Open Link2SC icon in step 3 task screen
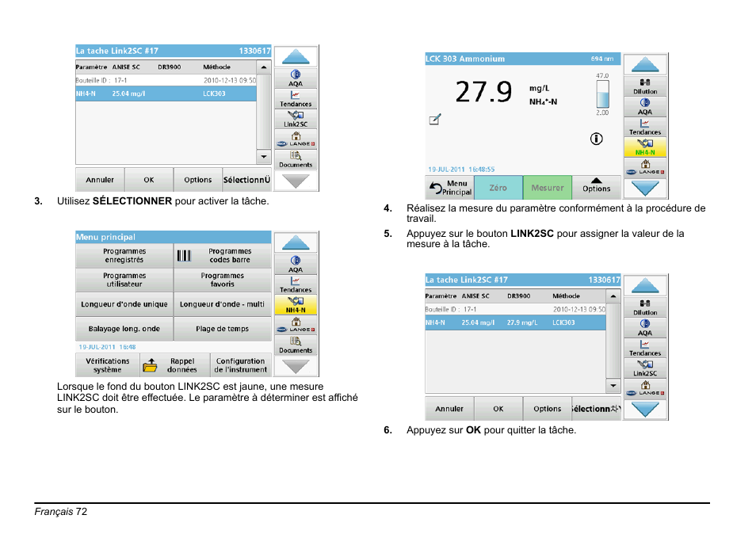This screenshot has height=534, width=756. pyautogui.click(x=296, y=119)
